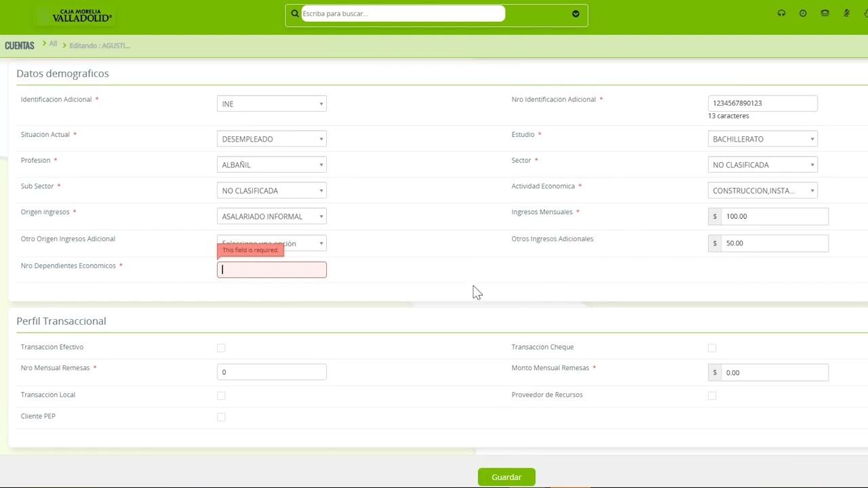Enable the Transaccion Efectivo checkbox

pos(221,348)
